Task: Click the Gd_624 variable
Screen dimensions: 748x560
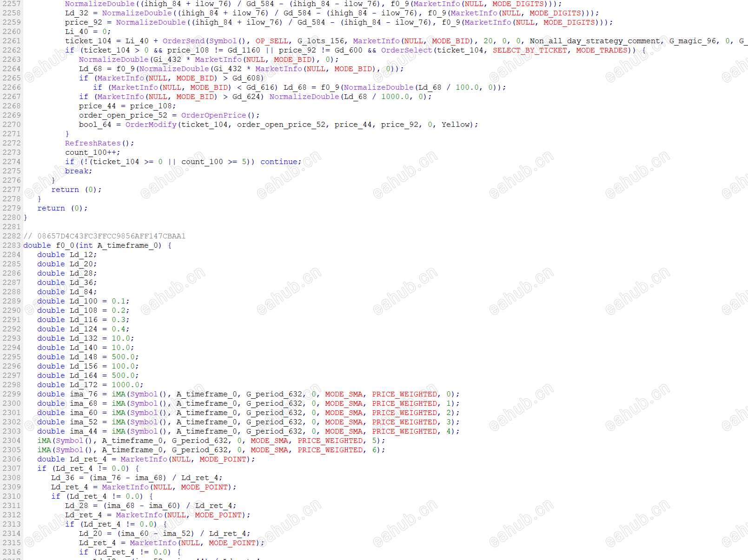Action: click(x=246, y=97)
